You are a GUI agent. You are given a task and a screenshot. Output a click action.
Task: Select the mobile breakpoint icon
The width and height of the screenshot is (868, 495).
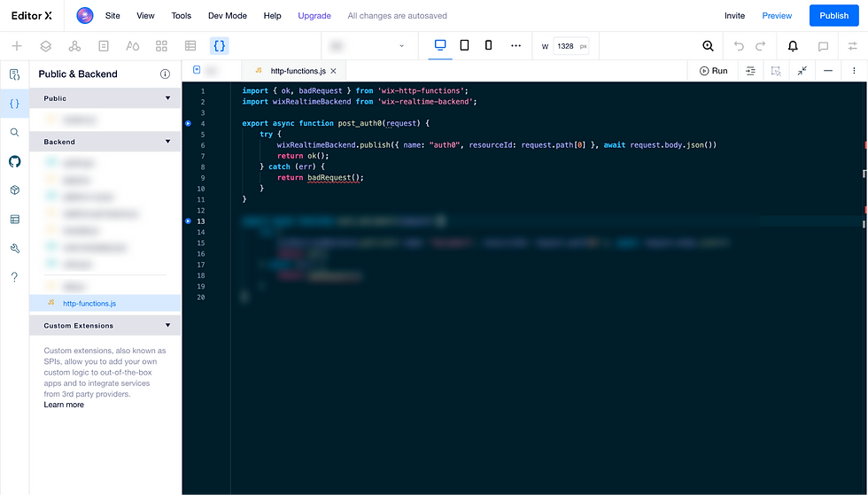point(488,45)
